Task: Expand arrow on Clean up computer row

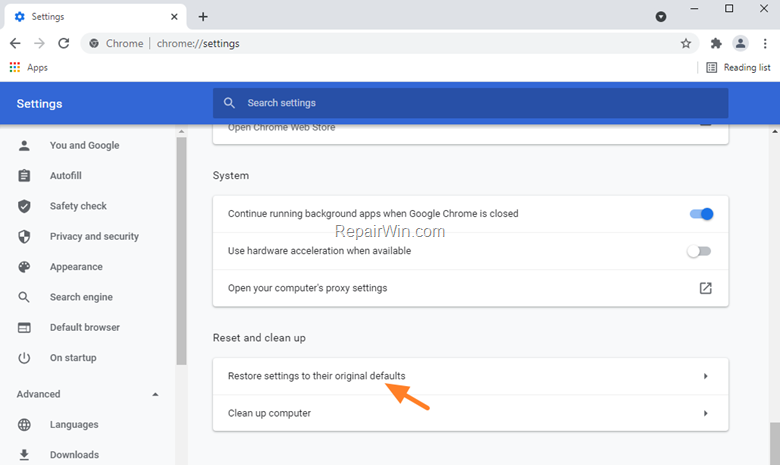Action: pyautogui.click(x=705, y=413)
